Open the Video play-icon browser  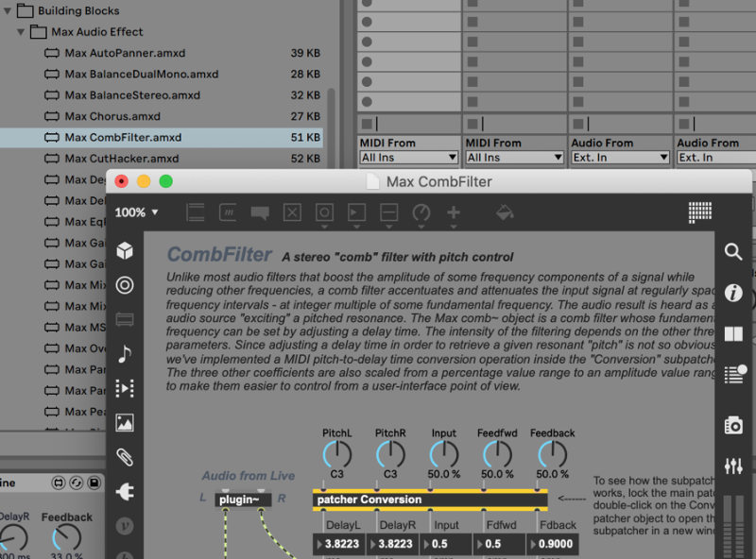pos(125,388)
